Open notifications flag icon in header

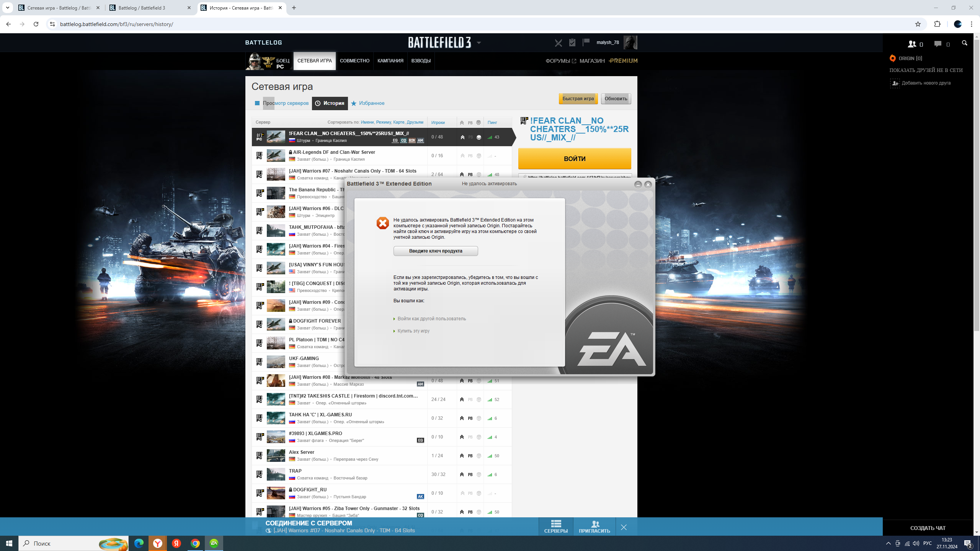point(586,42)
